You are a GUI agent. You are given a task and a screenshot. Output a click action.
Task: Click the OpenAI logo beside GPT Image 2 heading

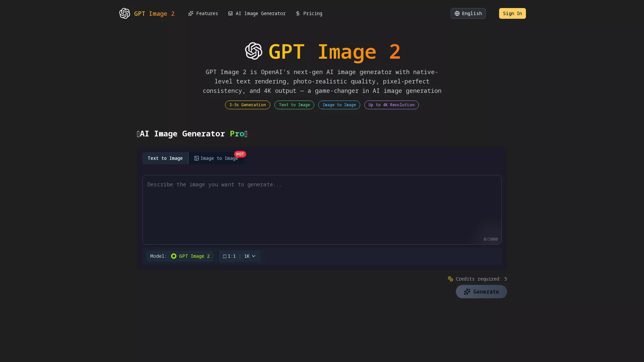point(254,51)
